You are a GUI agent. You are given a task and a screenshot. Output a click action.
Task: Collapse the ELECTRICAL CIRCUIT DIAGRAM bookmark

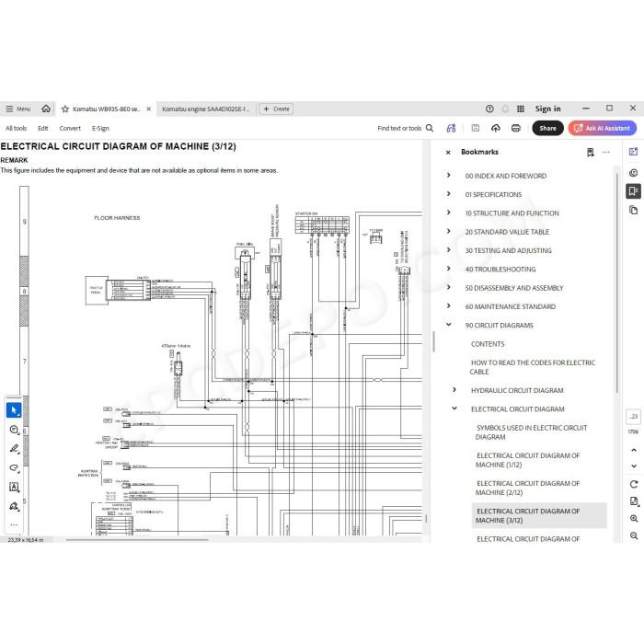point(454,408)
